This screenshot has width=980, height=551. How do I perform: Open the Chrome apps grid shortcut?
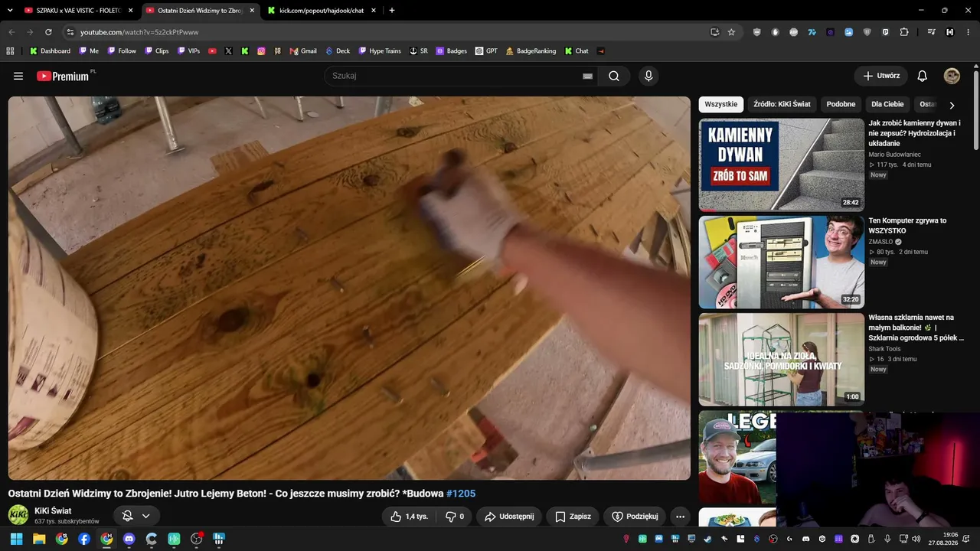[x=10, y=51]
